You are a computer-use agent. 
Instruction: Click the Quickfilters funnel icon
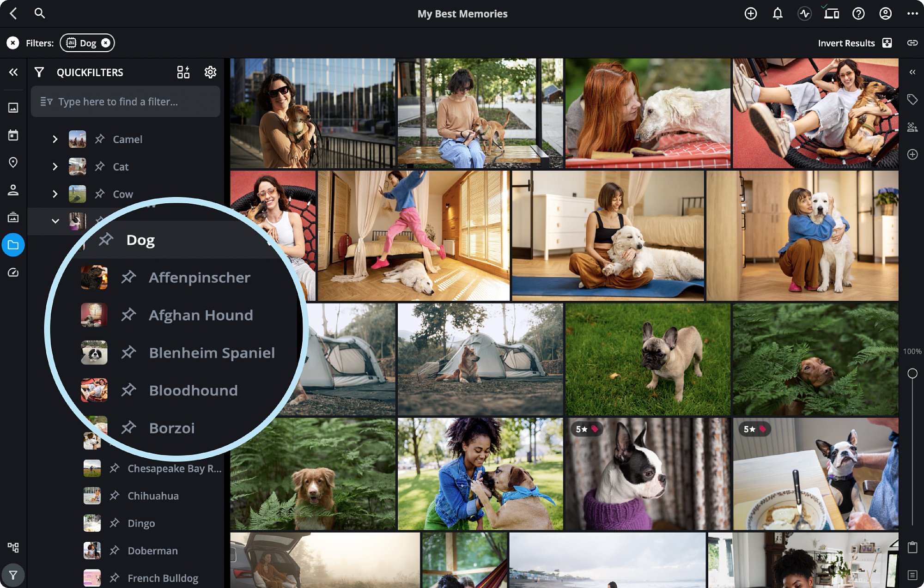(x=39, y=72)
